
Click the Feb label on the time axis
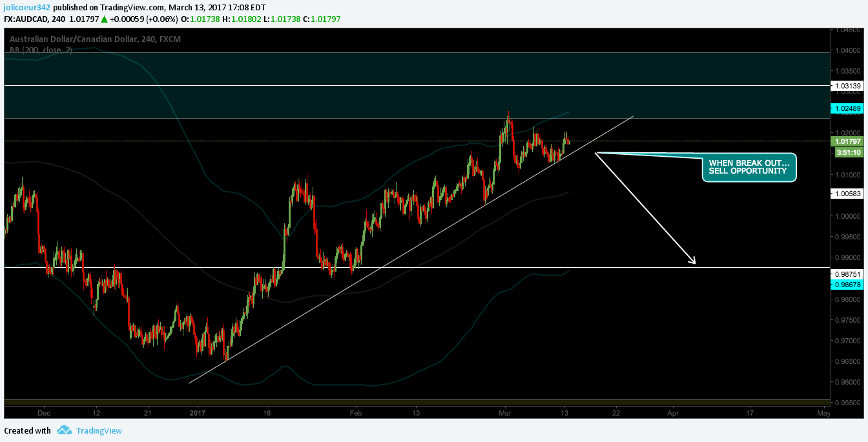coord(355,412)
